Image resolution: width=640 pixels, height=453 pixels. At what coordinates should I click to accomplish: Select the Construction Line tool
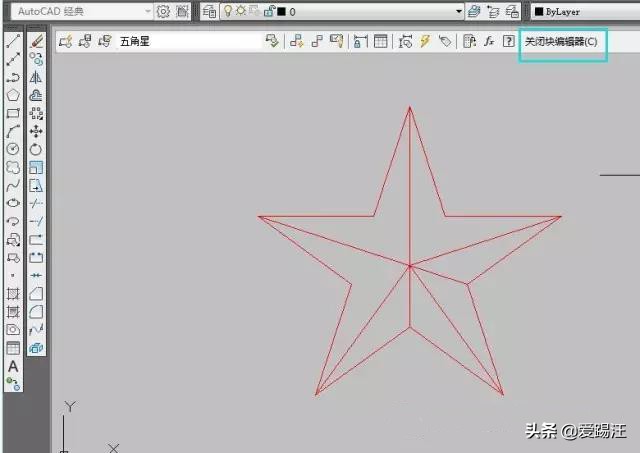tap(13, 59)
